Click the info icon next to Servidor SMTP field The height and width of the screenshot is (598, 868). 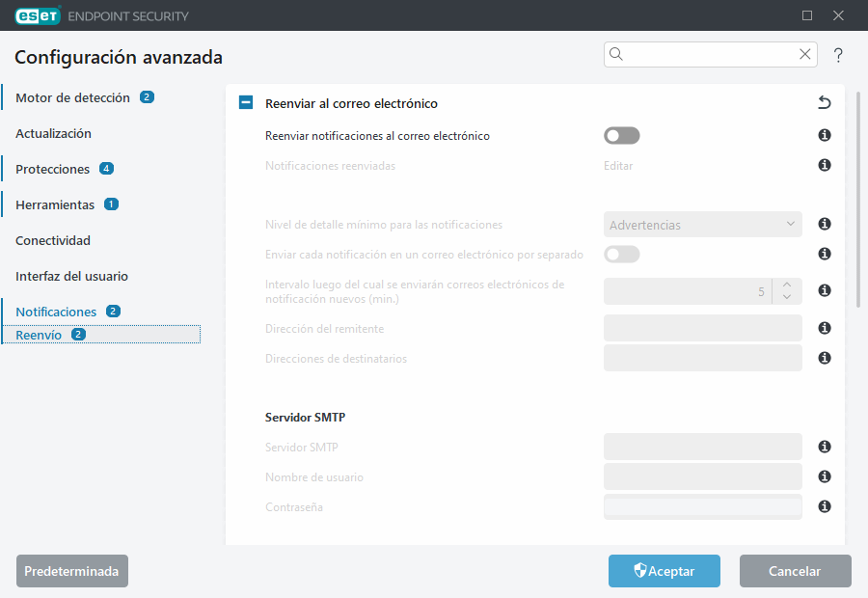[x=824, y=447]
